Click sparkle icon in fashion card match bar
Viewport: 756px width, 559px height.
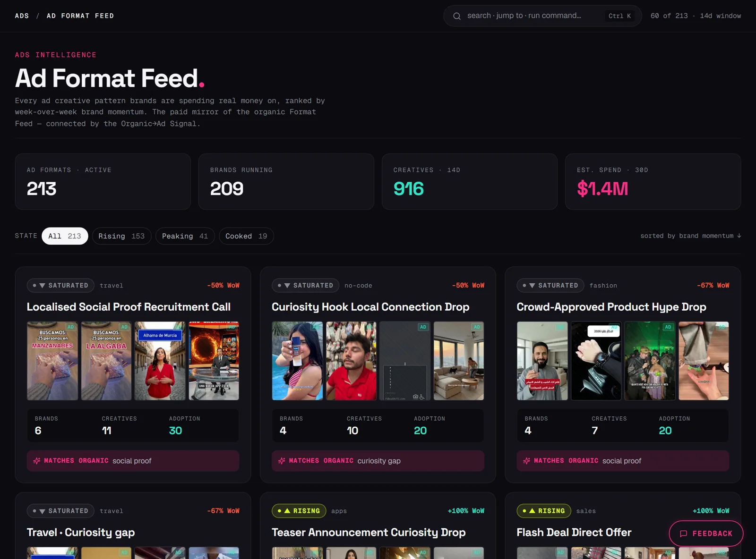coord(526,461)
